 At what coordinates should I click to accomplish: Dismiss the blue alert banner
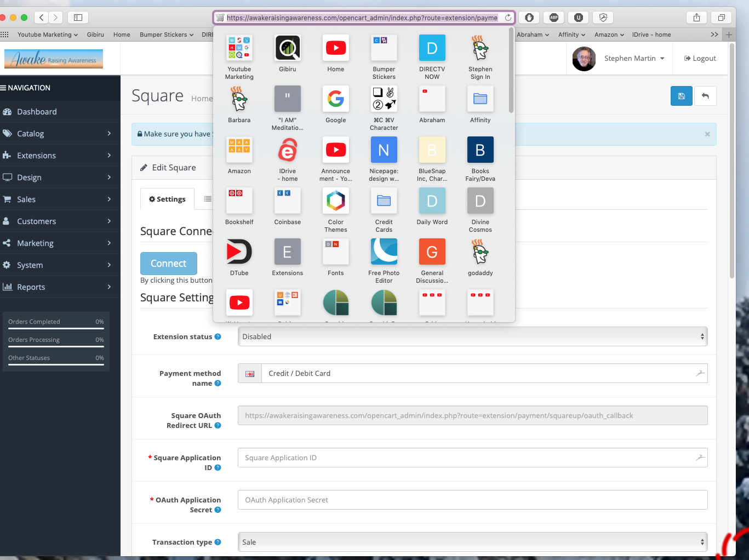point(707,134)
